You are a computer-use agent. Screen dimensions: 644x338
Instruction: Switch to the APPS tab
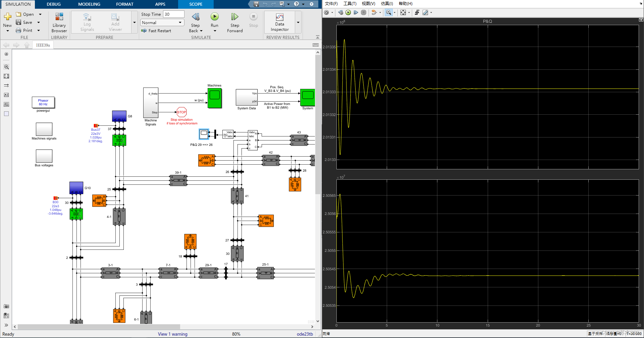pos(160,4)
